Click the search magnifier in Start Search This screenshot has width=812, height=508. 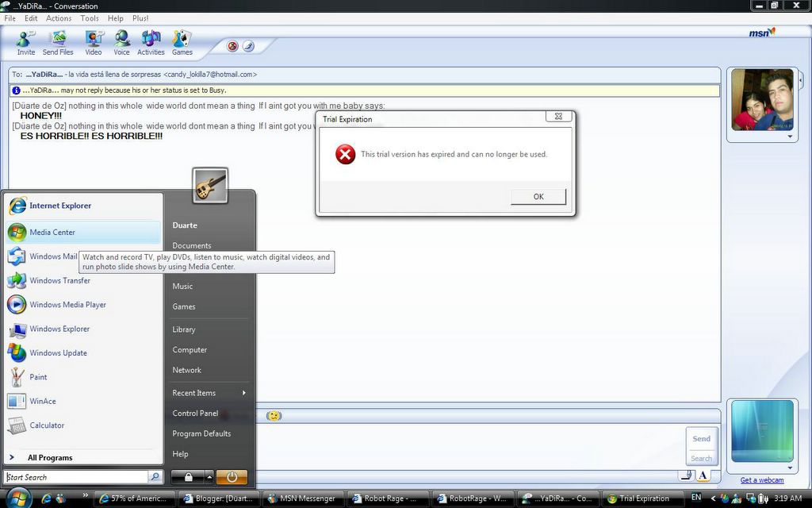click(x=155, y=476)
